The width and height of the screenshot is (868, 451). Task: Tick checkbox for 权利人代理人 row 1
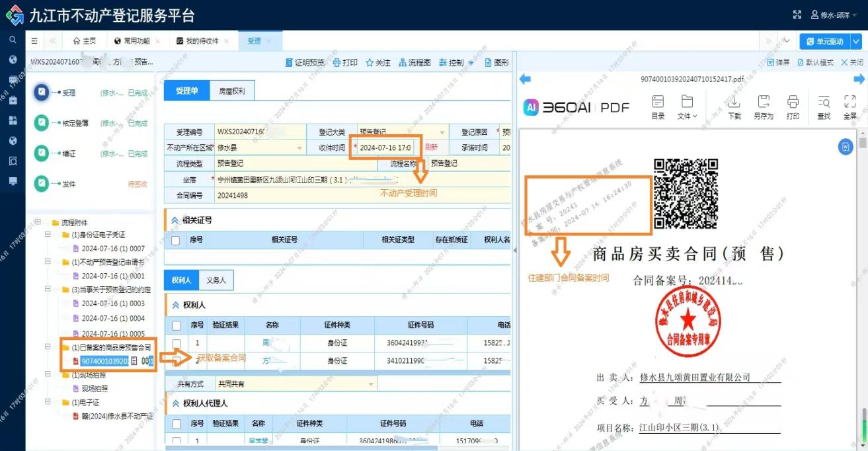pyautogui.click(x=176, y=440)
